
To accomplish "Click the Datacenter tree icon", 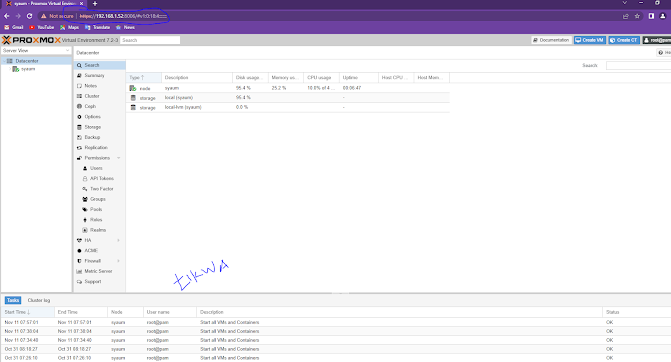I will click(x=9, y=61).
